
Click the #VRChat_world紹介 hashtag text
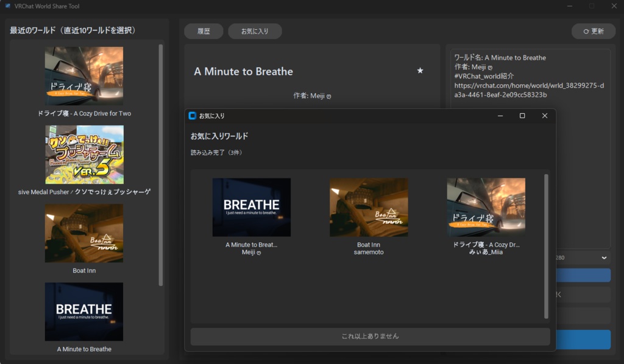[x=484, y=76]
